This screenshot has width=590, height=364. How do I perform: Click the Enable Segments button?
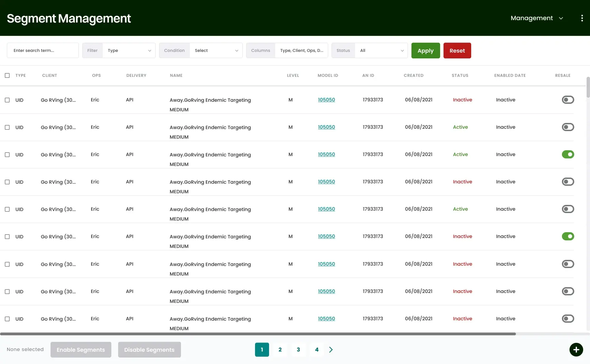(81, 350)
